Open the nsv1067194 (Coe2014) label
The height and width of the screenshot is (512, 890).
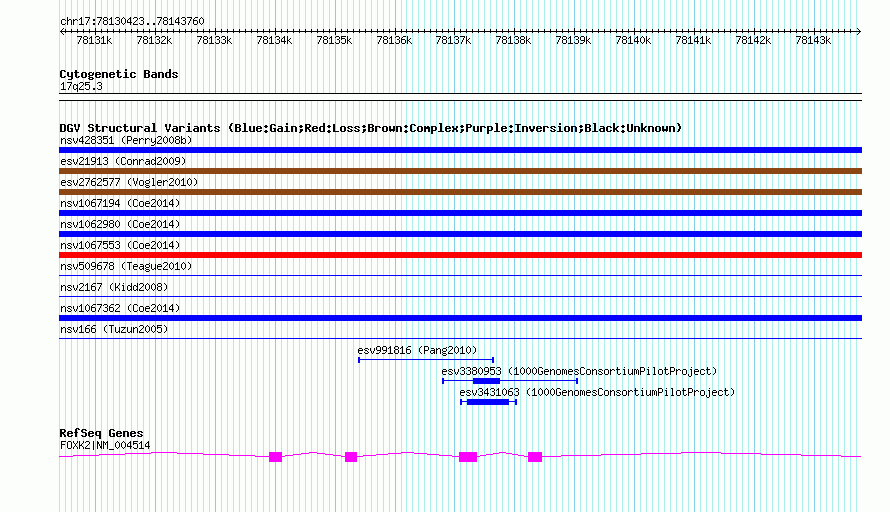tap(120, 203)
